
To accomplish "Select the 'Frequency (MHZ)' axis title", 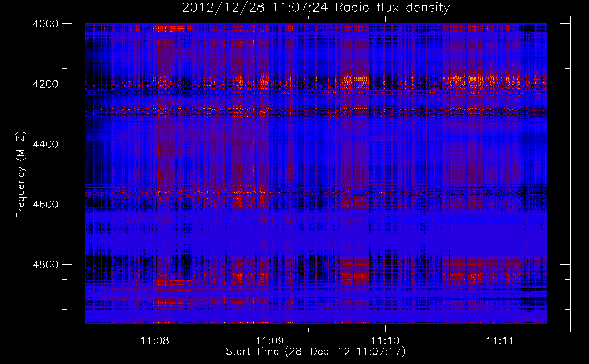I will click(21, 174).
